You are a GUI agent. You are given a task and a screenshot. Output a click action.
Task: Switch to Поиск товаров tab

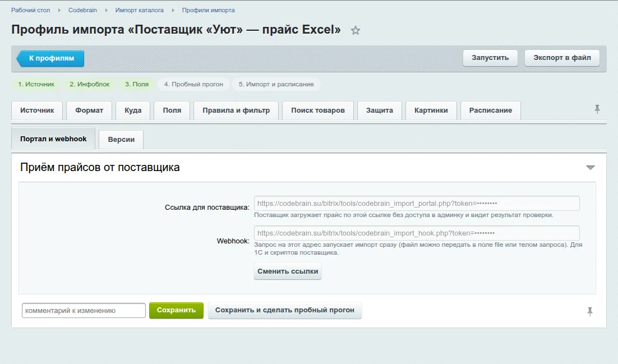[x=317, y=110]
